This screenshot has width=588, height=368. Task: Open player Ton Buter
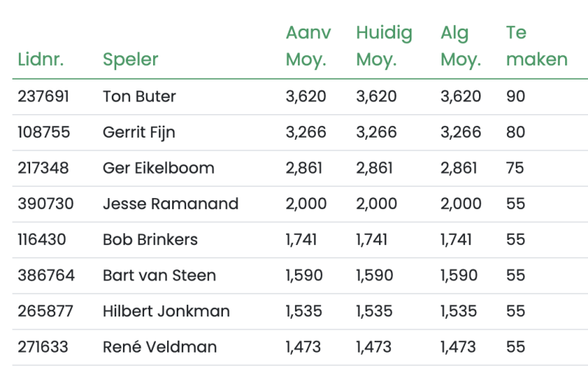[x=139, y=96]
